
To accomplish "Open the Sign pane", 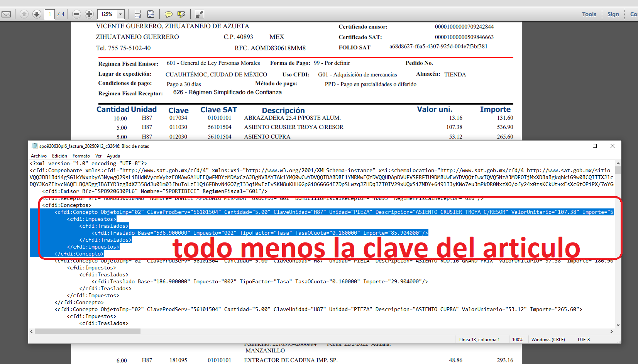I will click(x=613, y=14).
